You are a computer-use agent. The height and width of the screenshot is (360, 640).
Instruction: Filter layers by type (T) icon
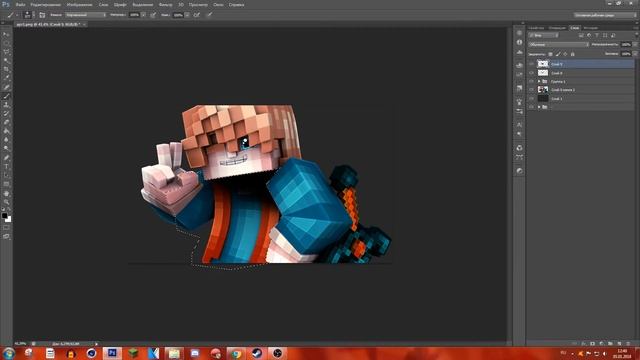point(597,36)
